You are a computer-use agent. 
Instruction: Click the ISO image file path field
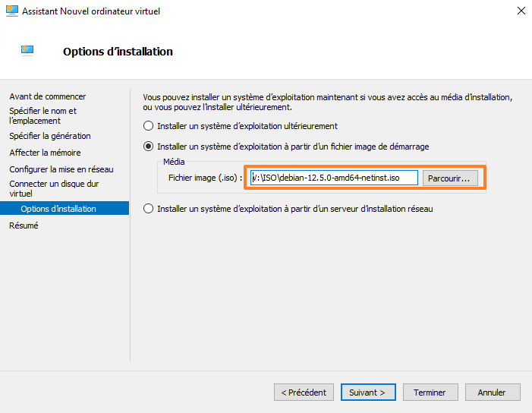pos(334,178)
